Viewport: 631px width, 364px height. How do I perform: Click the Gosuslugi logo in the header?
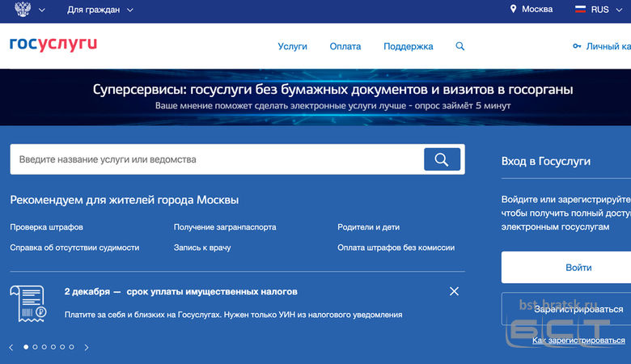53,44
